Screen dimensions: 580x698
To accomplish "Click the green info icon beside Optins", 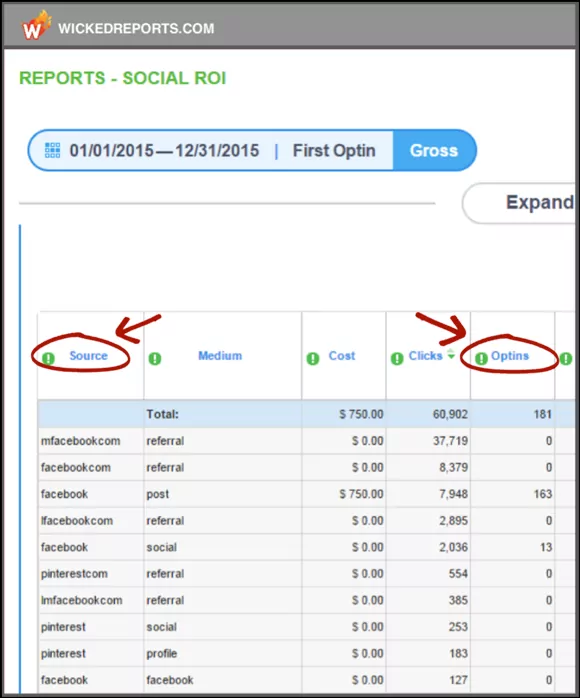I will point(481,358).
